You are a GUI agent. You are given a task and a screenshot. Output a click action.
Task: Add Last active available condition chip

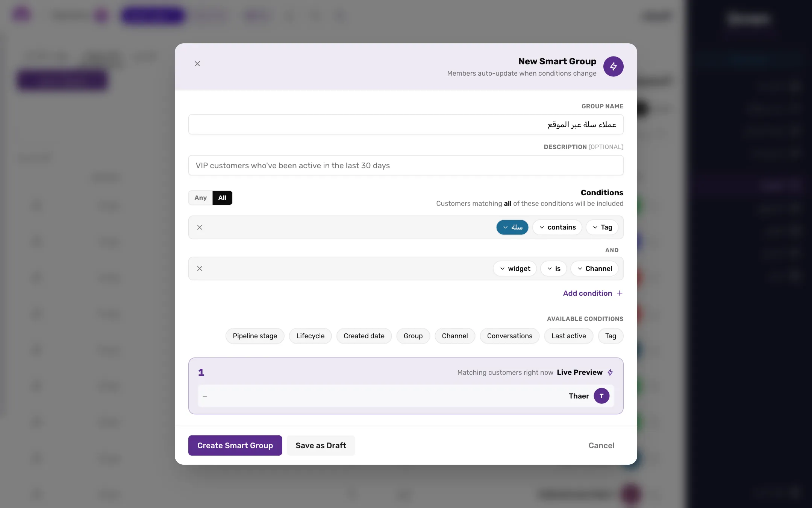[x=568, y=336]
